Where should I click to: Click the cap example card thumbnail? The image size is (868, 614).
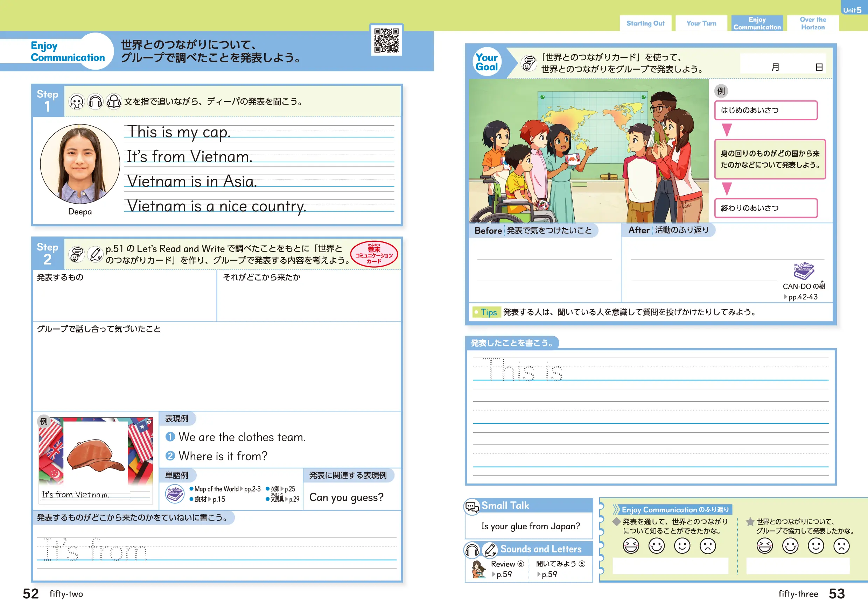point(96,460)
